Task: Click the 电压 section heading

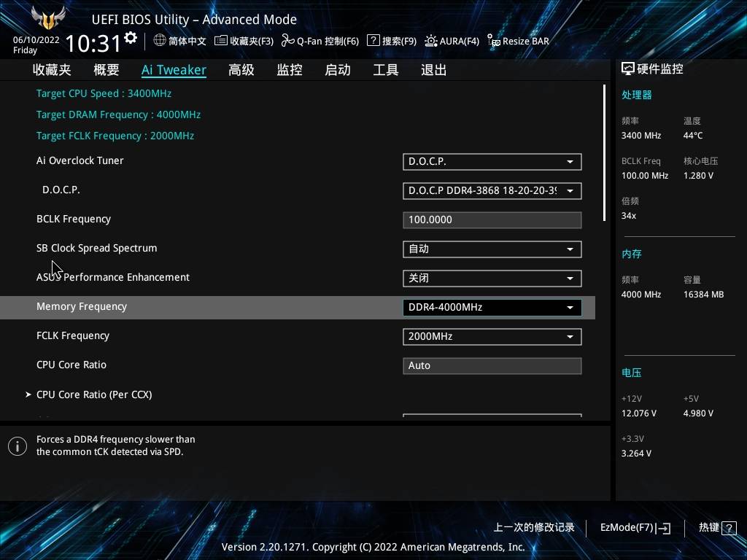Action: point(631,373)
